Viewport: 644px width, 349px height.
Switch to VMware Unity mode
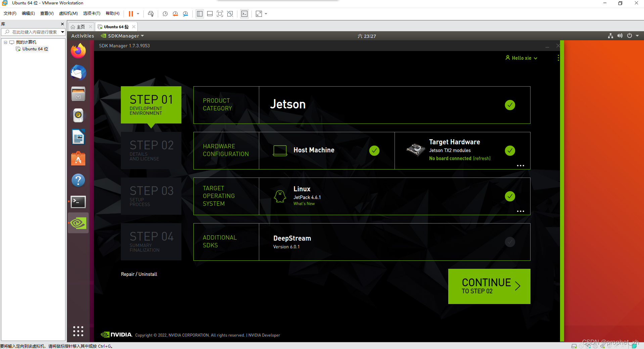point(230,14)
